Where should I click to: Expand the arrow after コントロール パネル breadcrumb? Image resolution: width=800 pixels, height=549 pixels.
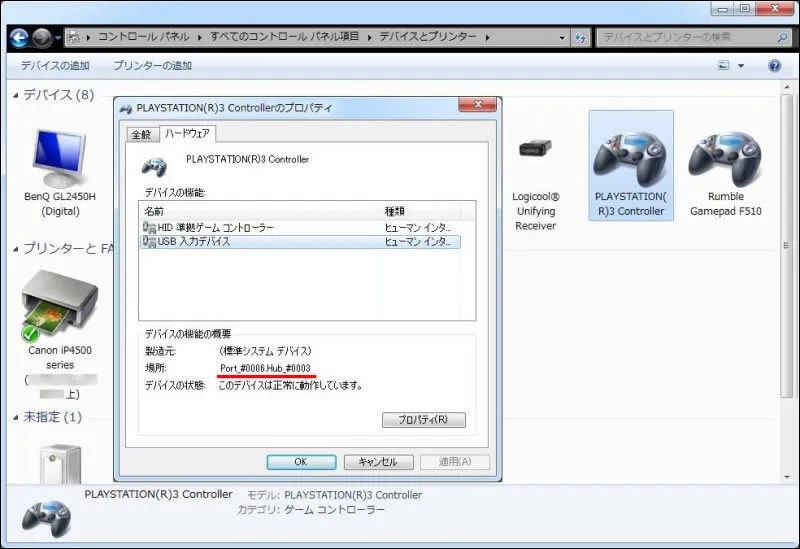(199, 38)
